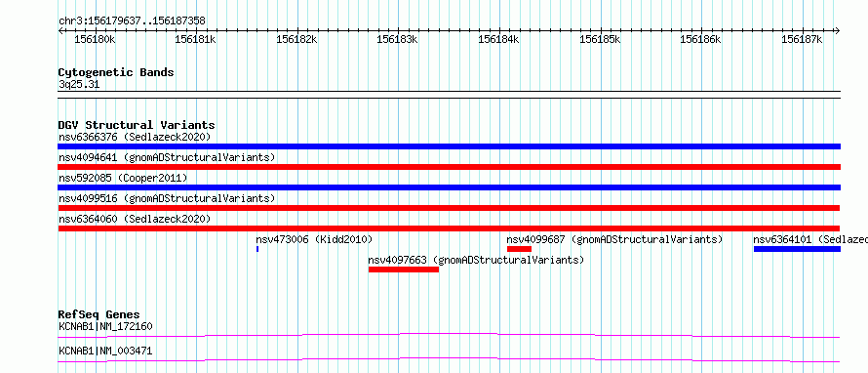Click the chr3:156179637..156187358 position label
Image resolution: width=868 pixels, height=373 pixels.
point(132,21)
